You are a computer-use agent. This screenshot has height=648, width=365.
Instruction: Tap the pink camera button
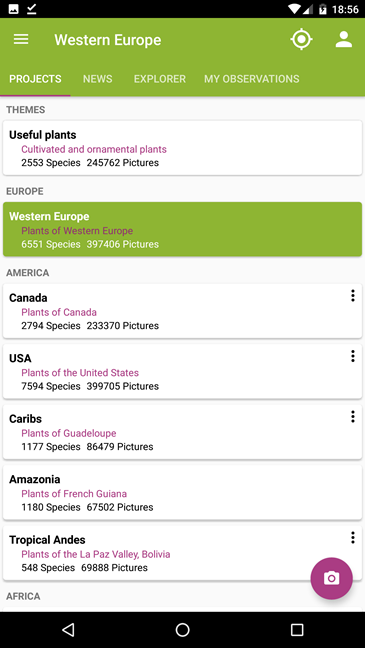coord(332,578)
